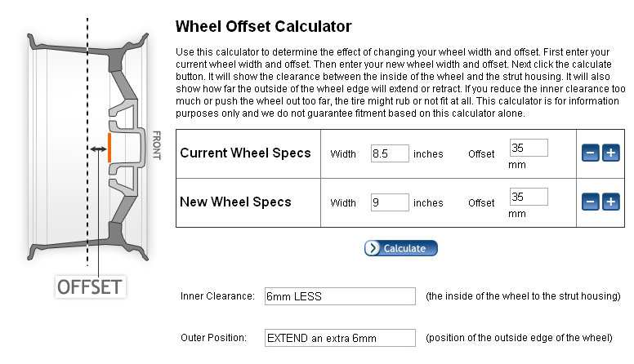Focus the Current Wheel width input
The width and height of the screenshot is (634, 364).
click(389, 153)
